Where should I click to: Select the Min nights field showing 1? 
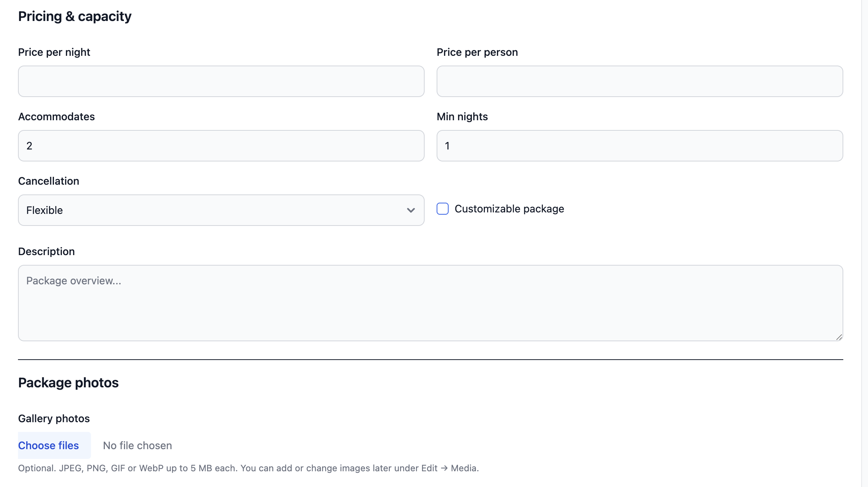coord(640,146)
